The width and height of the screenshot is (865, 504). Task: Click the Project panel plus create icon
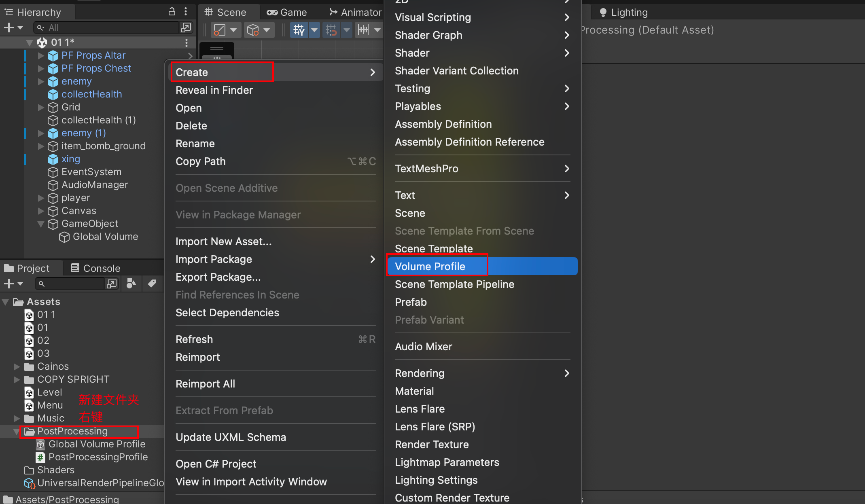point(9,284)
